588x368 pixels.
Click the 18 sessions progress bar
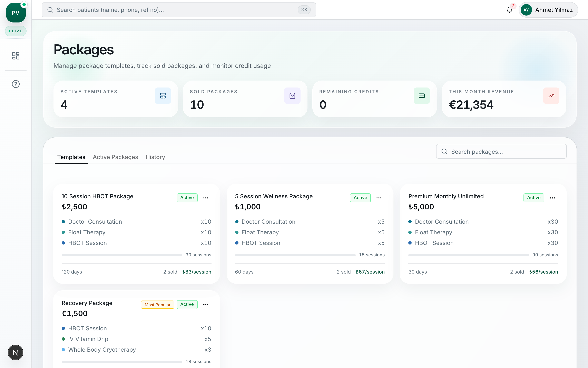click(x=122, y=362)
